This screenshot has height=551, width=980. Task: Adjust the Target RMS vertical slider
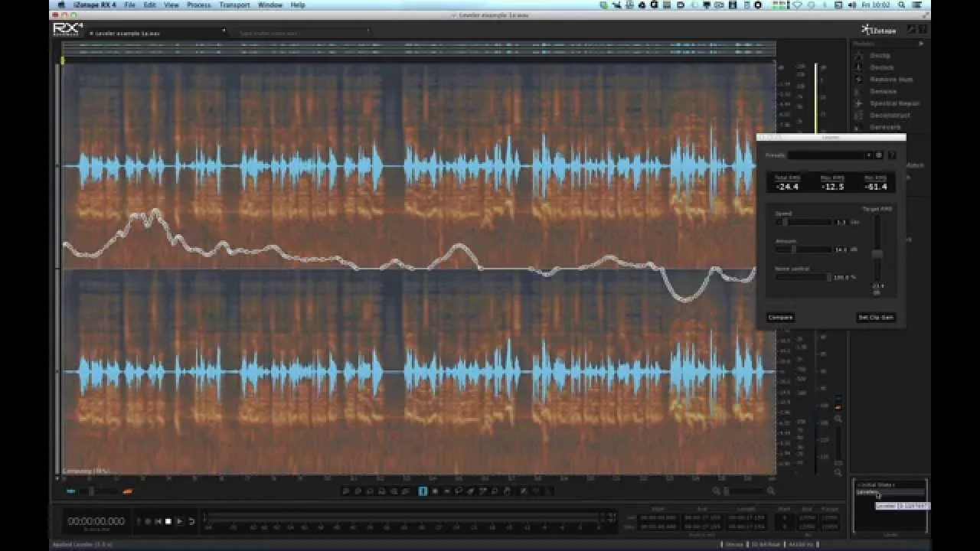click(877, 253)
